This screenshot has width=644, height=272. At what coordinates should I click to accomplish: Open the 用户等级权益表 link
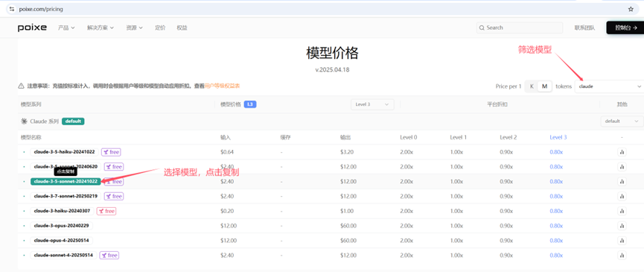click(x=222, y=86)
